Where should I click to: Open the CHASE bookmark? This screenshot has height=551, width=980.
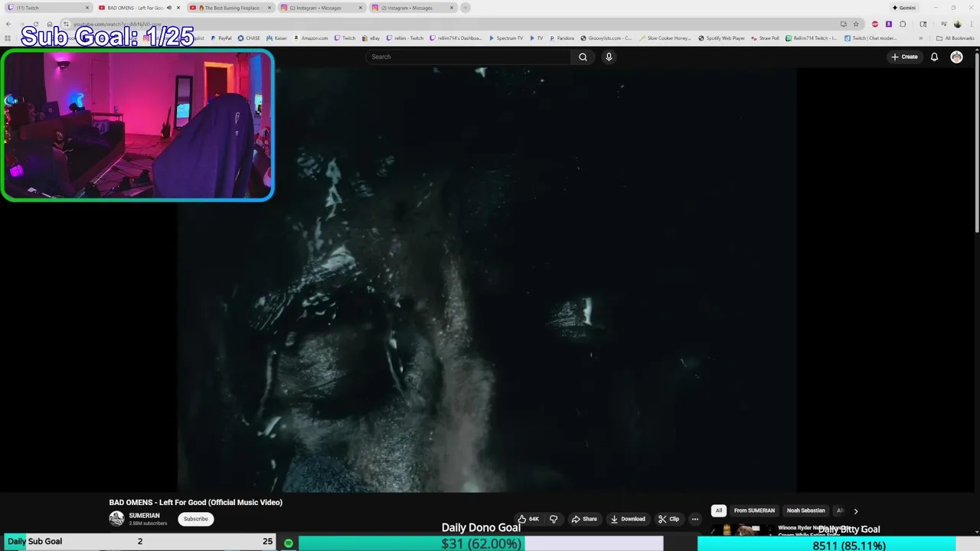pos(249,37)
